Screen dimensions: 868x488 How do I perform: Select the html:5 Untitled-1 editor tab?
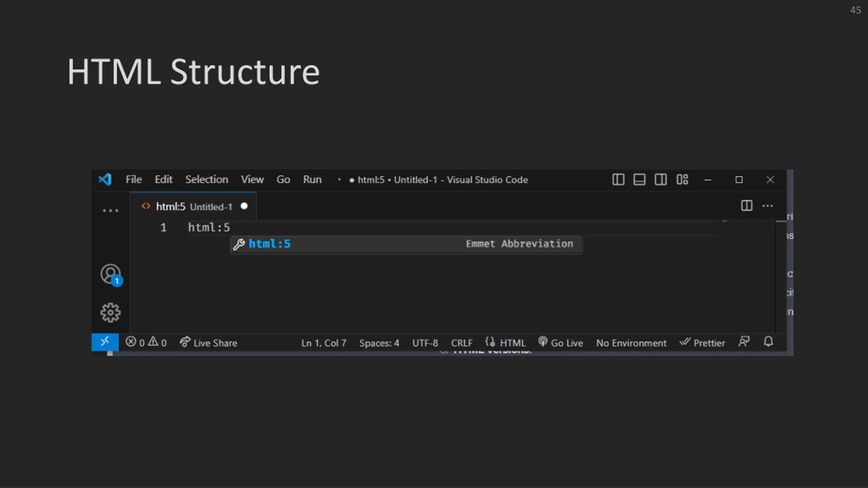click(193, 206)
